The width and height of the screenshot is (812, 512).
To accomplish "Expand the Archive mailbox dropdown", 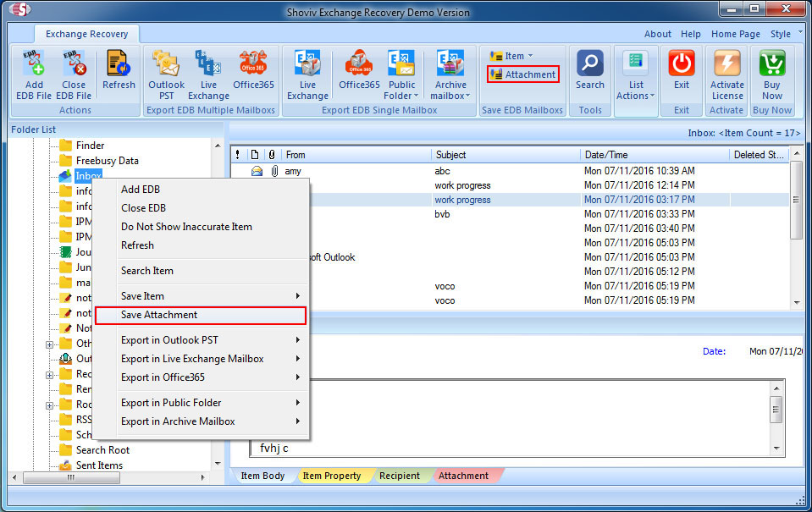I will point(450,74).
